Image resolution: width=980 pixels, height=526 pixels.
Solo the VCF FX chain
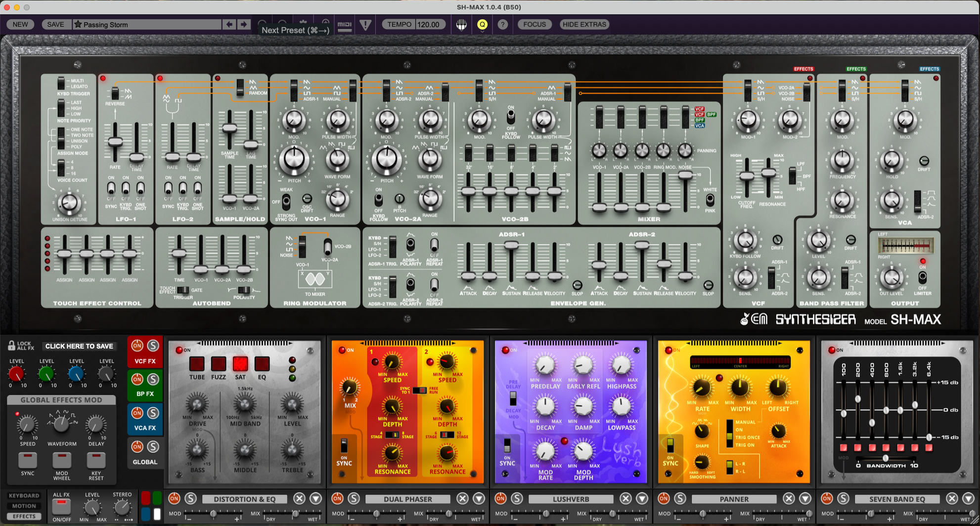[153, 346]
